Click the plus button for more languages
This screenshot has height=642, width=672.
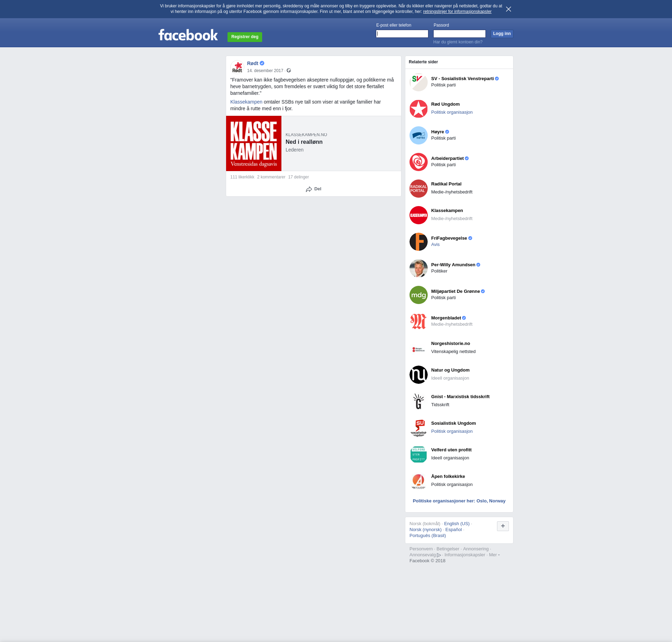(x=503, y=526)
